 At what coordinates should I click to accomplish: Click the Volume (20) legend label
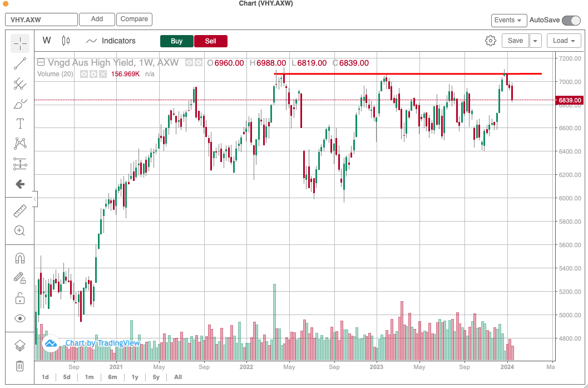click(55, 74)
